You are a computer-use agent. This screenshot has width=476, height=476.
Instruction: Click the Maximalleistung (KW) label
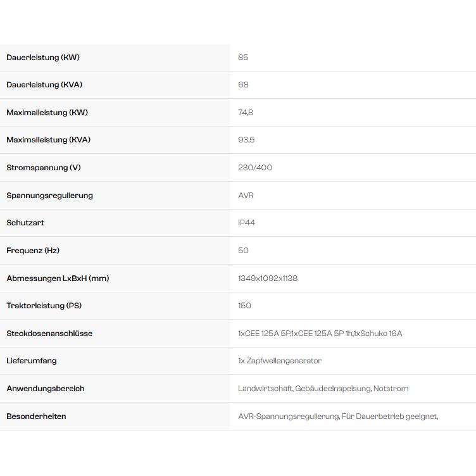tap(47, 113)
